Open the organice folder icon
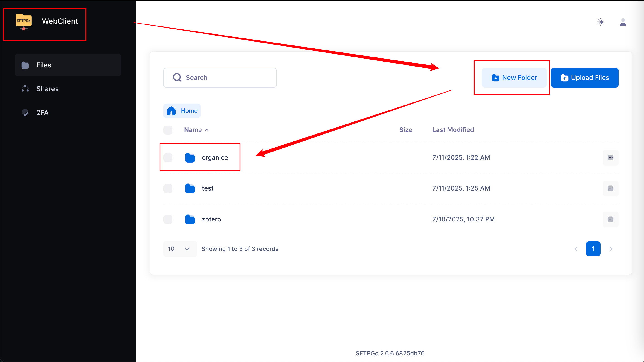The height and width of the screenshot is (362, 644). (x=190, y=157)
